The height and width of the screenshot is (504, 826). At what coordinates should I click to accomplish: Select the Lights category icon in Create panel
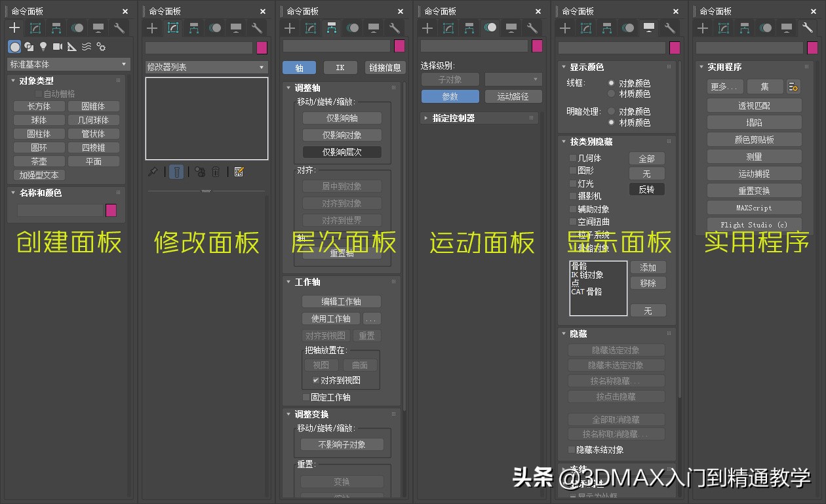(43, 47)
